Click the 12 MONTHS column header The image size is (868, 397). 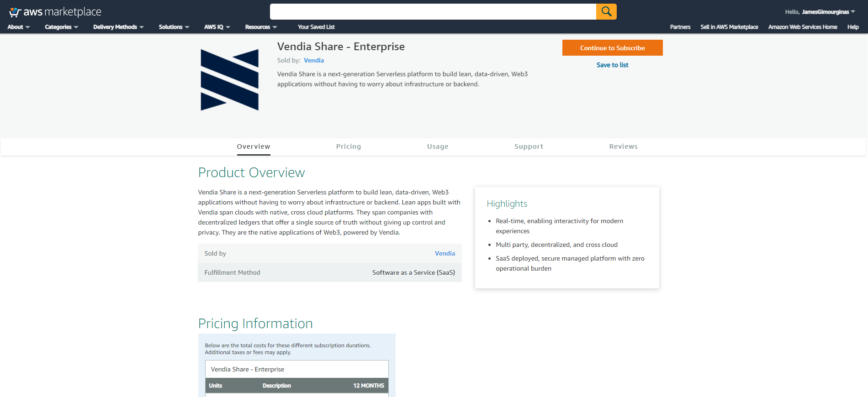[368, 386]
